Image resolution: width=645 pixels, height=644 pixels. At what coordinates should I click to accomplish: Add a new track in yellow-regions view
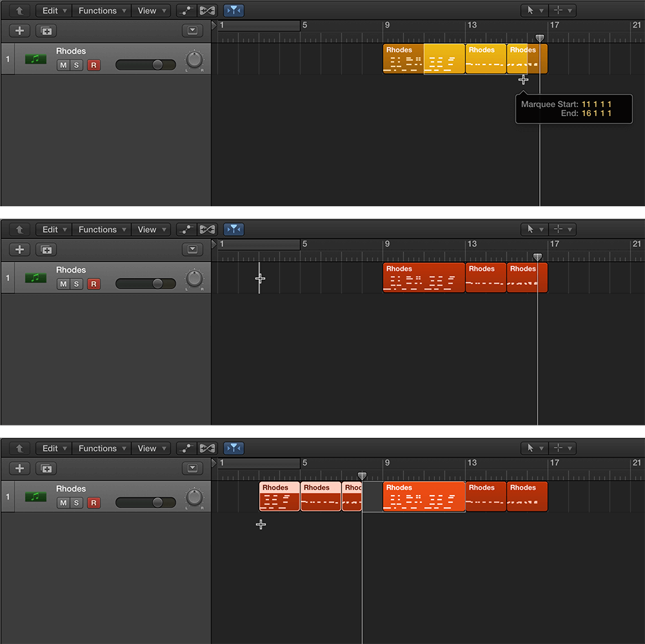tap(19, 31)
